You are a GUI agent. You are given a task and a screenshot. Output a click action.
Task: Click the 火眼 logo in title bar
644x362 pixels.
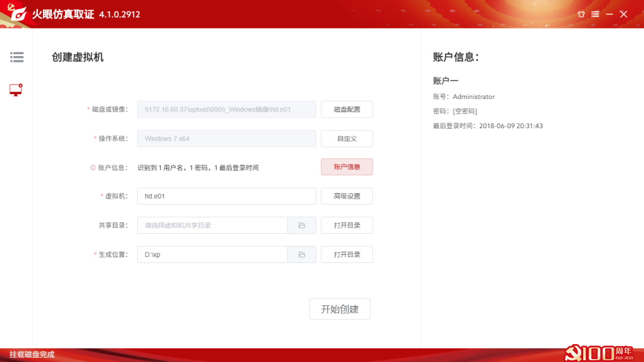(18, 14)
